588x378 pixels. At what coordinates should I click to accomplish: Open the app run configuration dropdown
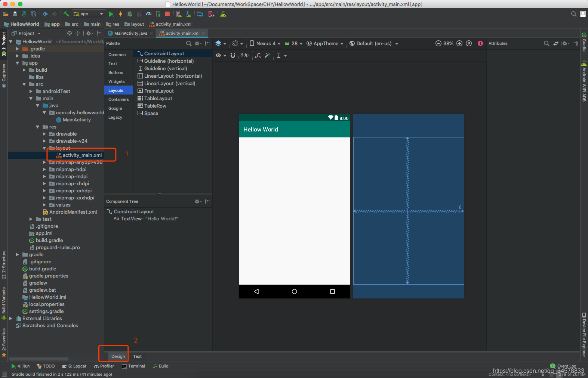pos(89,14)
